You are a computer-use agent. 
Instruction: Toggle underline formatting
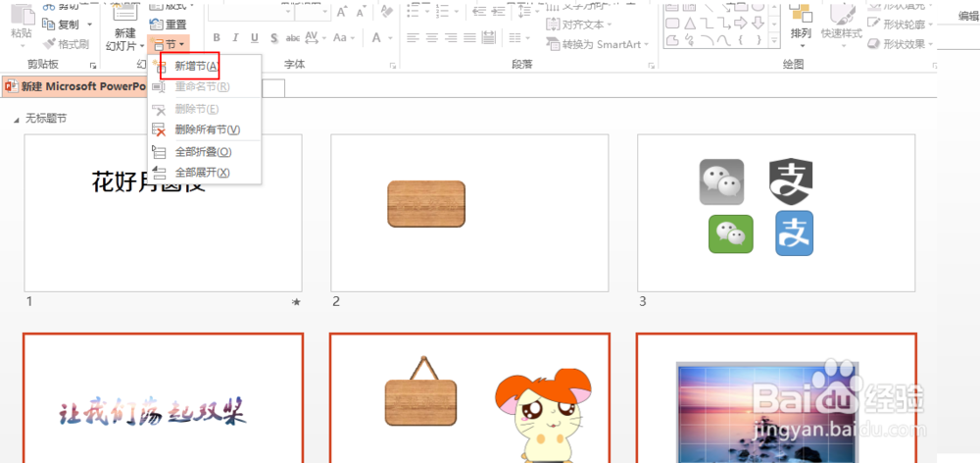[255, 38]
